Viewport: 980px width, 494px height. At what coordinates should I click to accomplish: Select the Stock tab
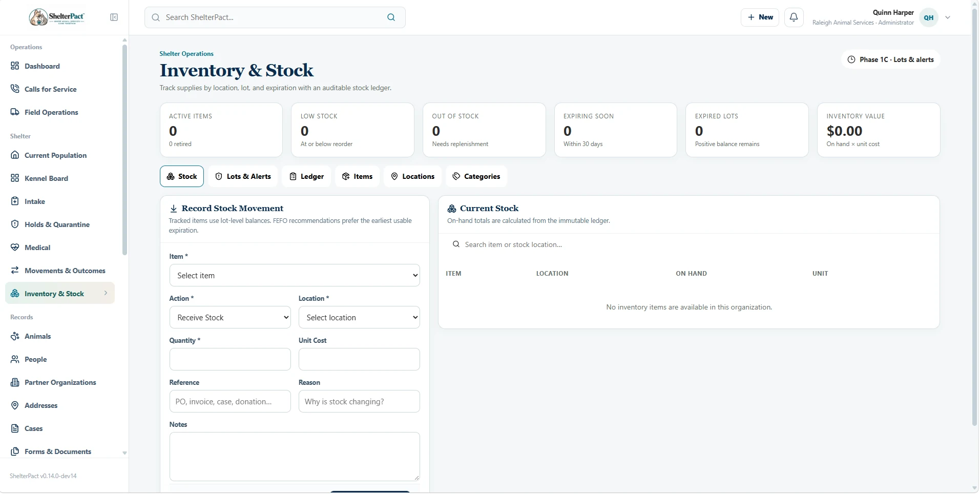coord(182,176)
